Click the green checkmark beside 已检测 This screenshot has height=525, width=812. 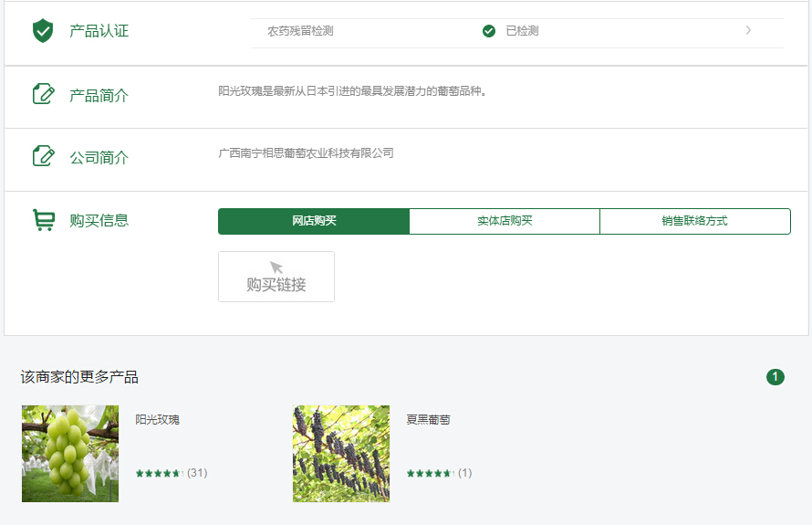(488, 31)
